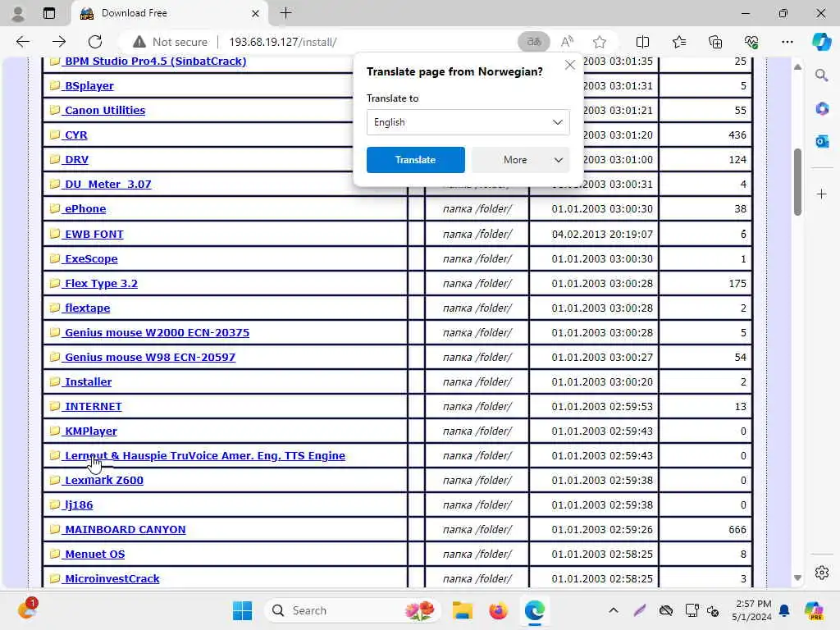Open the MAINBOARD CANYON folder

(x=125, y=530)
